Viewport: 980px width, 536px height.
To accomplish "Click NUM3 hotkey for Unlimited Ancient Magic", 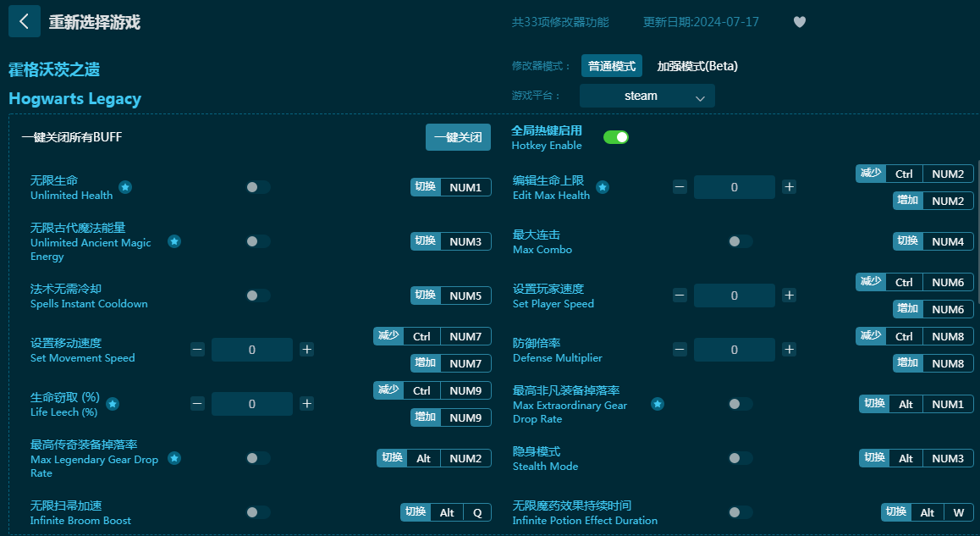I will [x=450, y=241].
